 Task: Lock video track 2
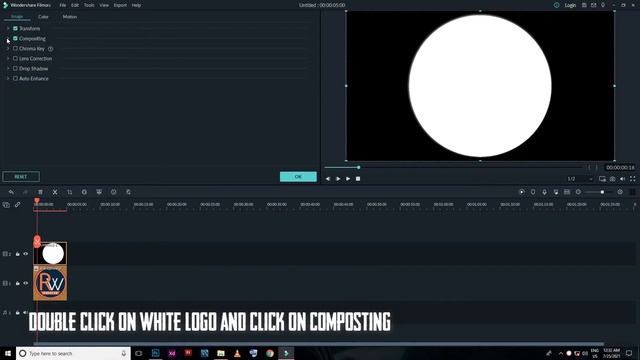pyautogui.click(x=18, y=254)
